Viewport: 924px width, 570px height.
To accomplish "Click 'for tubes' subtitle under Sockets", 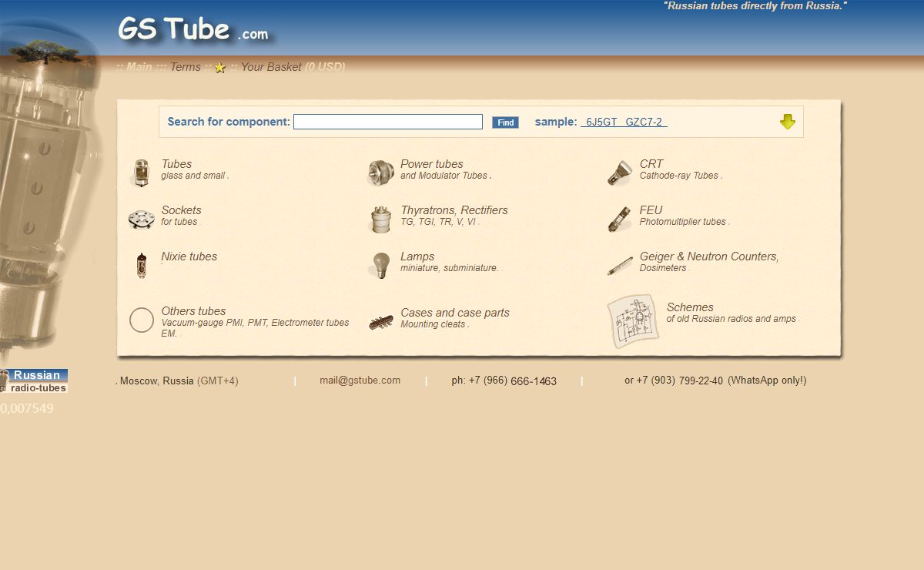I will (179, 222).
